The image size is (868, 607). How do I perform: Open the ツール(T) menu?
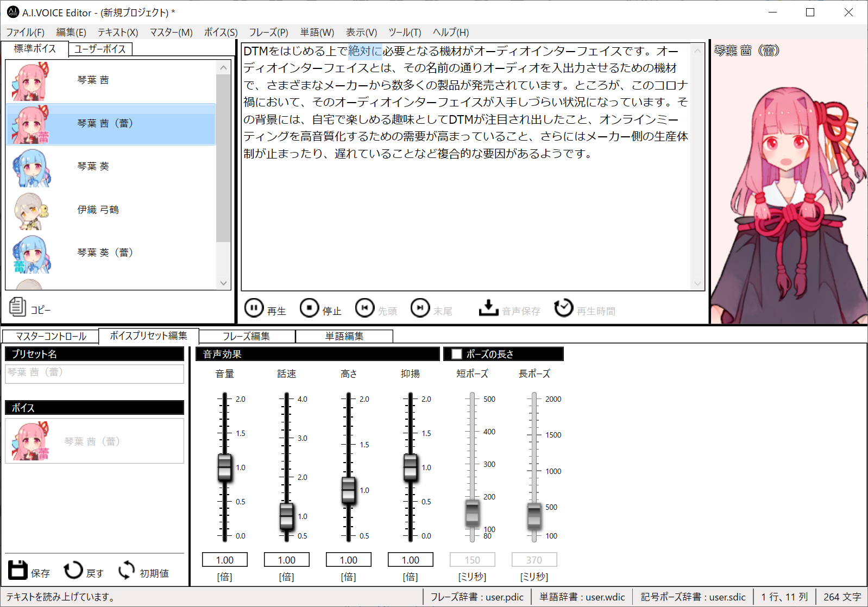coord(405,32)
